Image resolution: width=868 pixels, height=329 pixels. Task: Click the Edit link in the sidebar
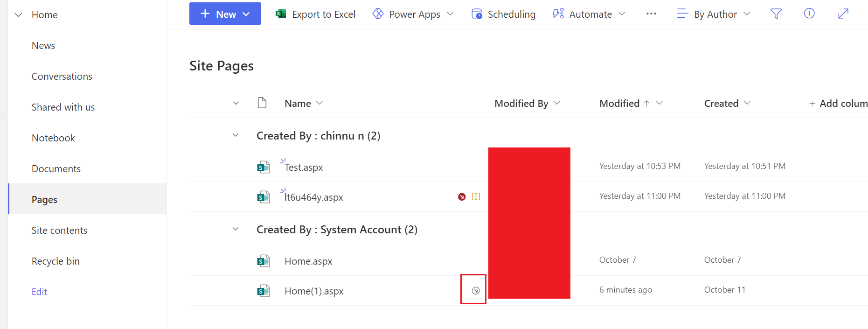coord(39,291)
